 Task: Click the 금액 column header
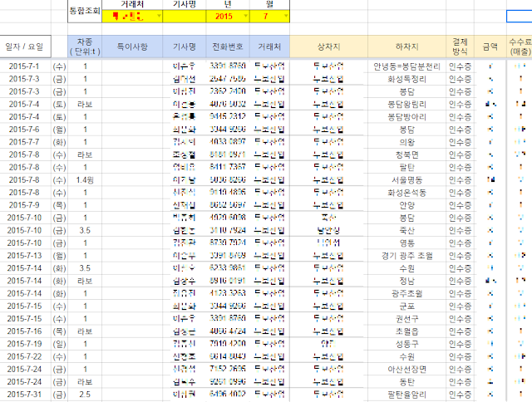[490, 47]
